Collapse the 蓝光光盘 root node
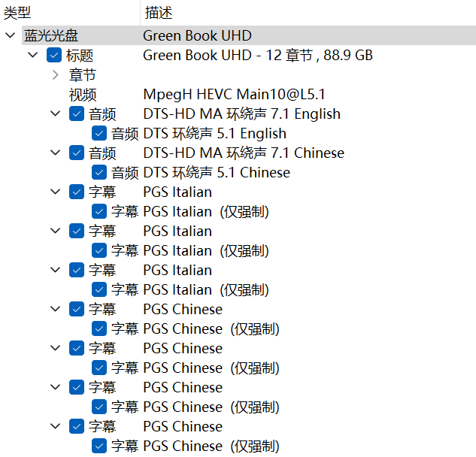The image size is (476, 457). [x=11, y=35]
